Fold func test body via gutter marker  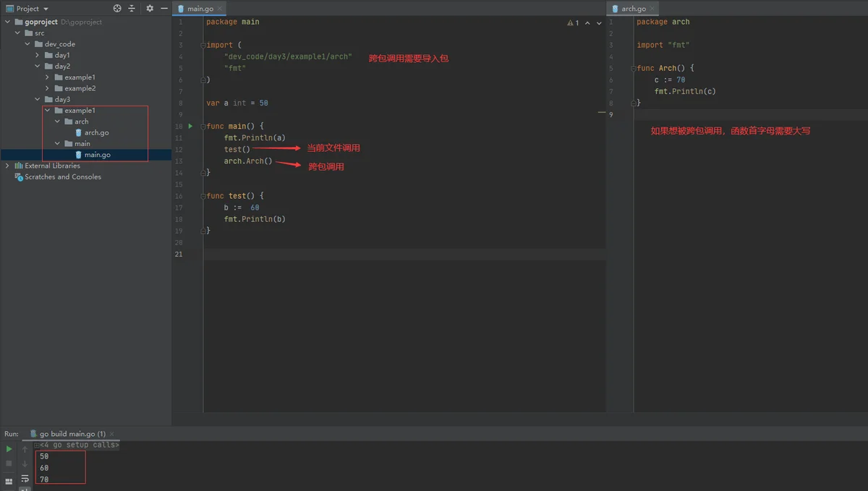pyautogui.click(x=203, y=195)
